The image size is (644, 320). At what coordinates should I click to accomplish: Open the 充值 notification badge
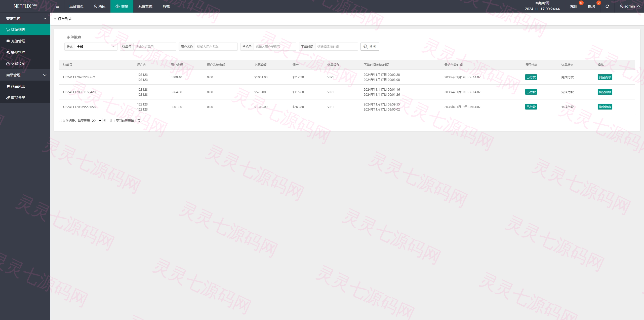(x=581, y=3)
